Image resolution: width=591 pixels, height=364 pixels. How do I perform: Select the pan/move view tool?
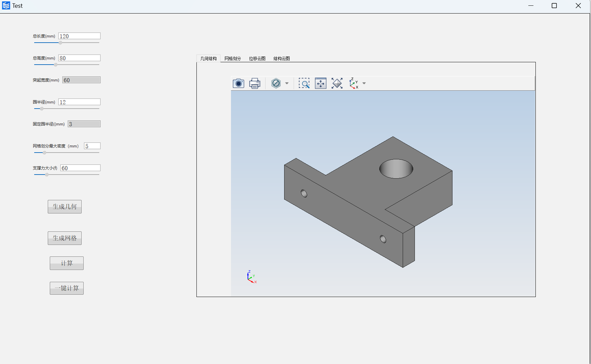[321, 83]
